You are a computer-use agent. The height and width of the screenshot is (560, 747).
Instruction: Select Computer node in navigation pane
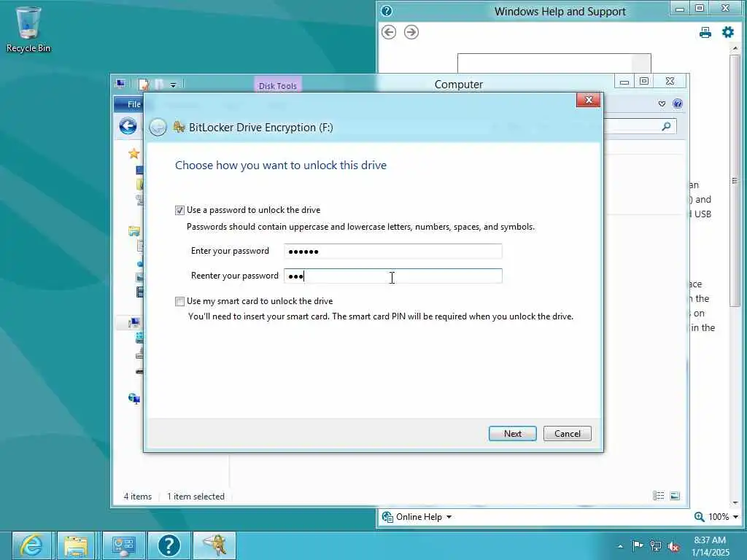click(134, 323)
